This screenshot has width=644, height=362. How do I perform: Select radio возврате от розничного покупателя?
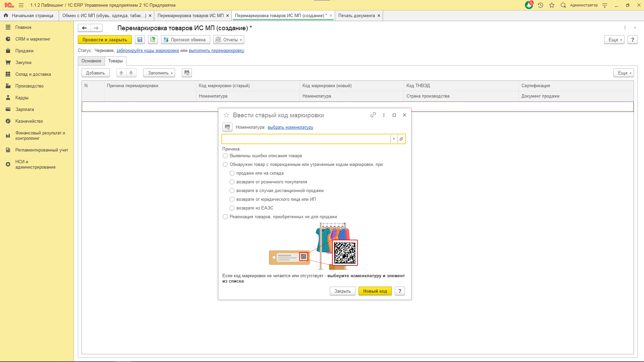232,182
